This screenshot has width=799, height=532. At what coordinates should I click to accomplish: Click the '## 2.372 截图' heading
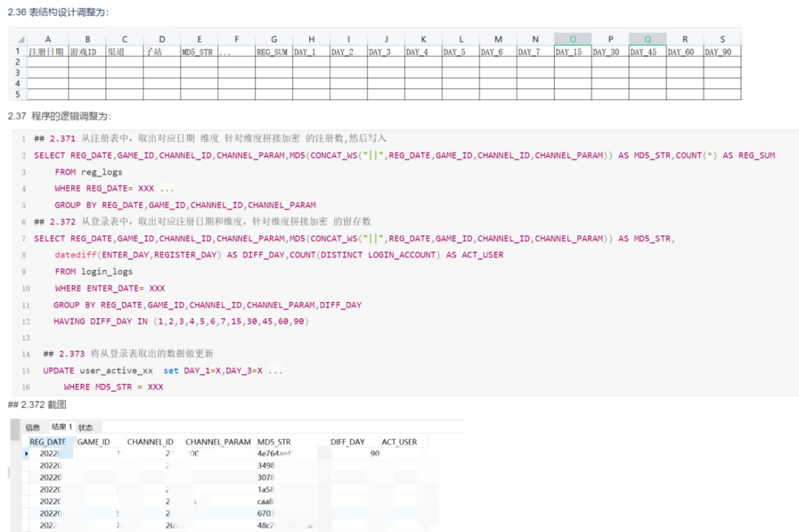(37, 405)
